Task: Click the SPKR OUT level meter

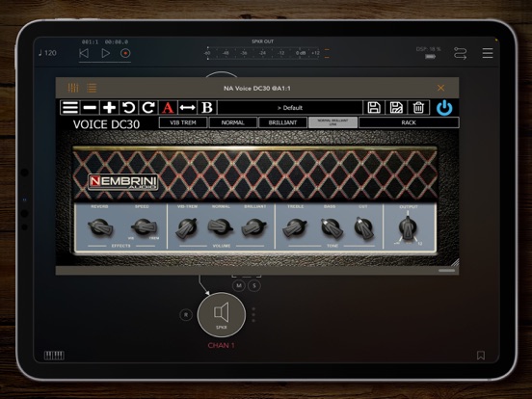Action: (264, 53)
